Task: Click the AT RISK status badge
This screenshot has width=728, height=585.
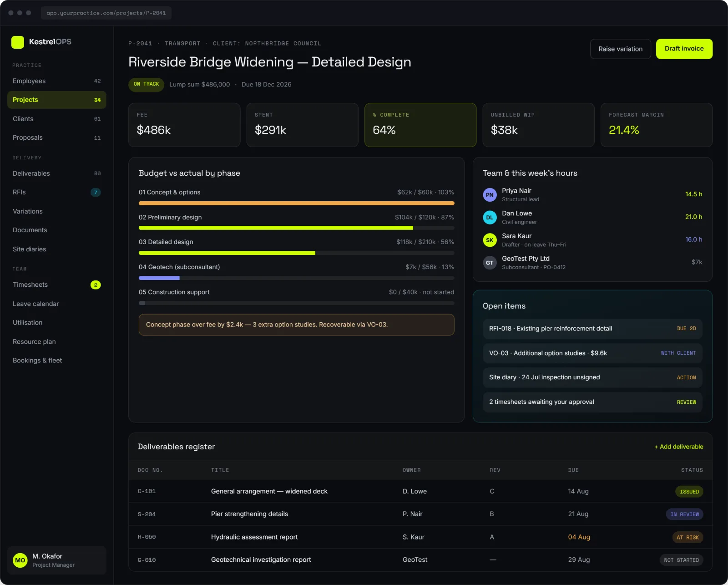Action: (688, 537)
